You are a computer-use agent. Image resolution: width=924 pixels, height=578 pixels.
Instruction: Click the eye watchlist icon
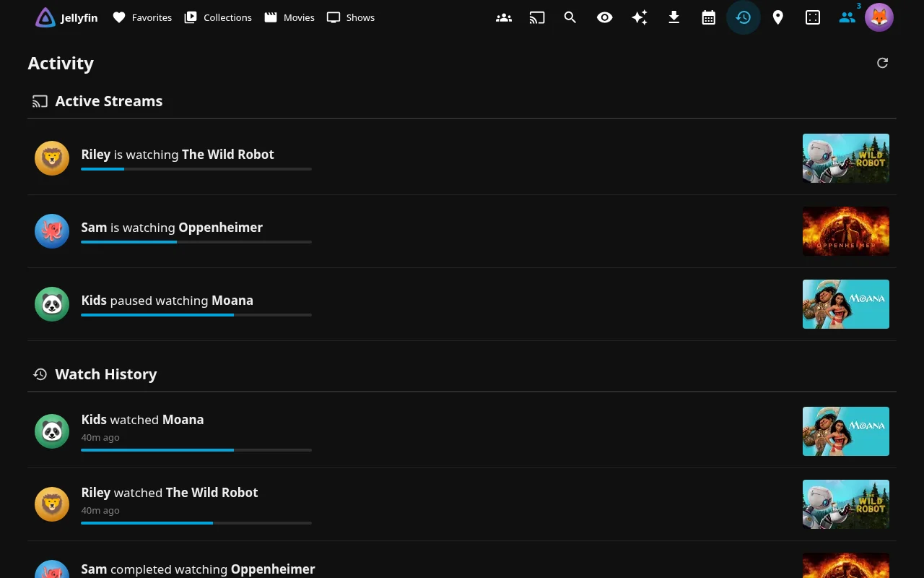605,17
